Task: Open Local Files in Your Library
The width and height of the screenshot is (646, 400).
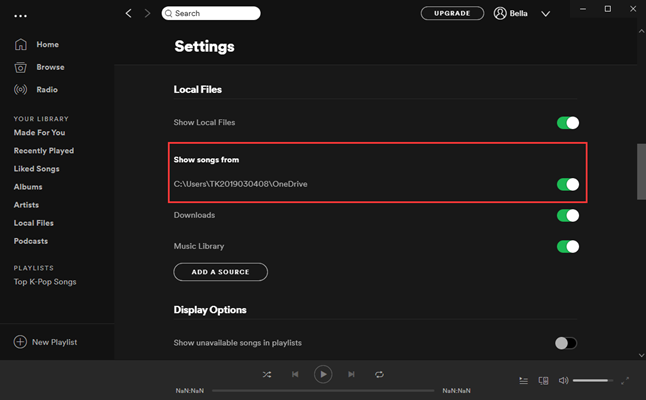Action: pyautogui.click(x=34, y=223)
